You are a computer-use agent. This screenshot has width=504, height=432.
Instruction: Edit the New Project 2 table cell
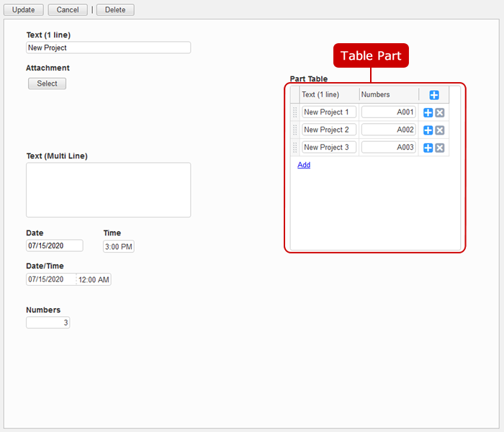(329, 130)
